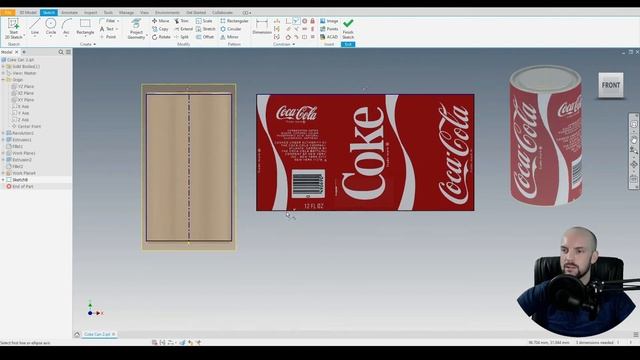Select the Circle sketch tool
This screenshot has width=640, height=360.
[51, 27]
